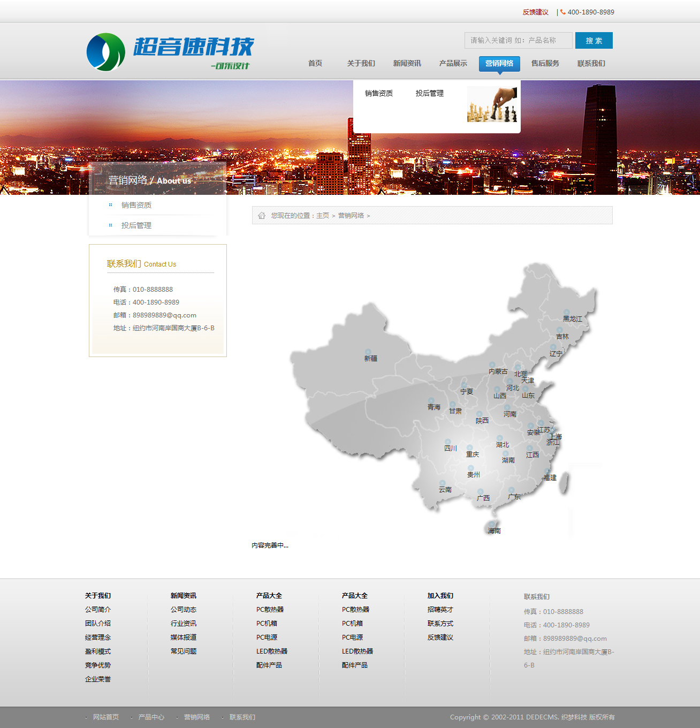Open 关于我们 in the top navigation
700x728 pixels.
(x=361, y=63)
